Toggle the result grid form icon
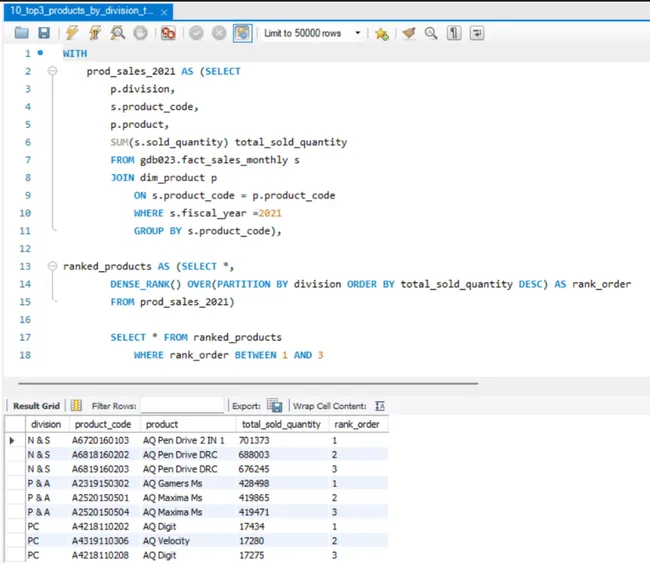The height and width of the screenshot is (564, 650). [x=76, y=405]
